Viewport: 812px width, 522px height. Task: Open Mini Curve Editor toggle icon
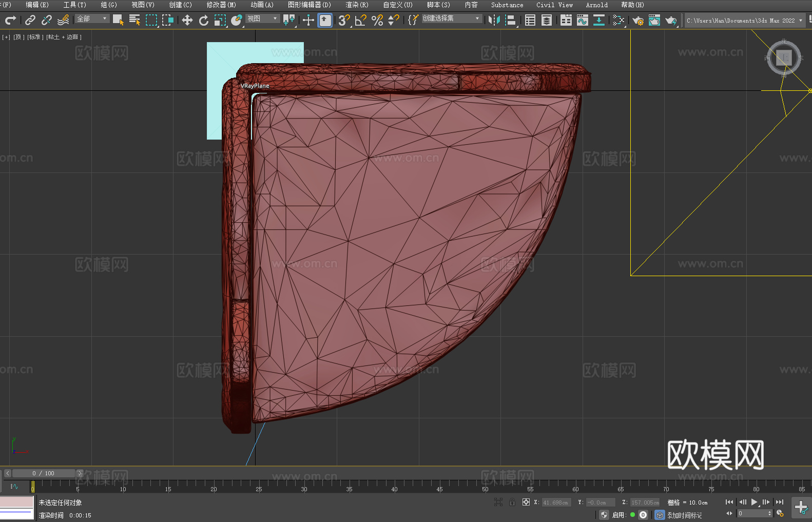point(14,486)
